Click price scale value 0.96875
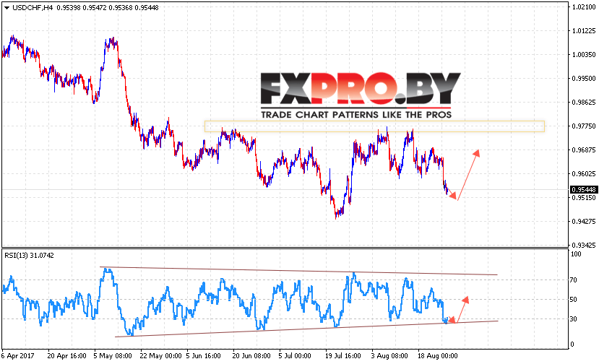This screenshot has width=599, height=364. click(584, 149)
